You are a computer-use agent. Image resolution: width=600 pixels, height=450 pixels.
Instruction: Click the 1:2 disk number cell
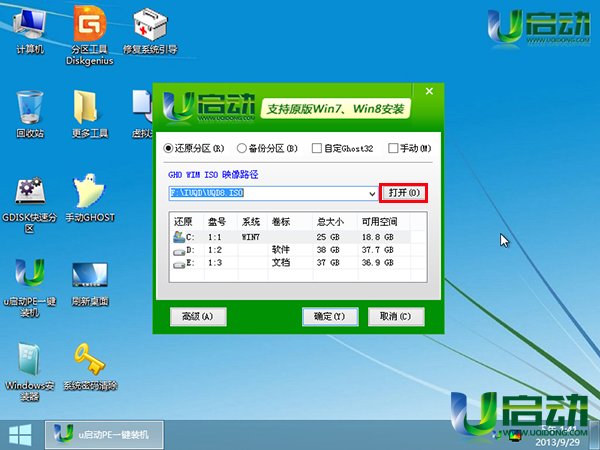(x=215, y=250)
